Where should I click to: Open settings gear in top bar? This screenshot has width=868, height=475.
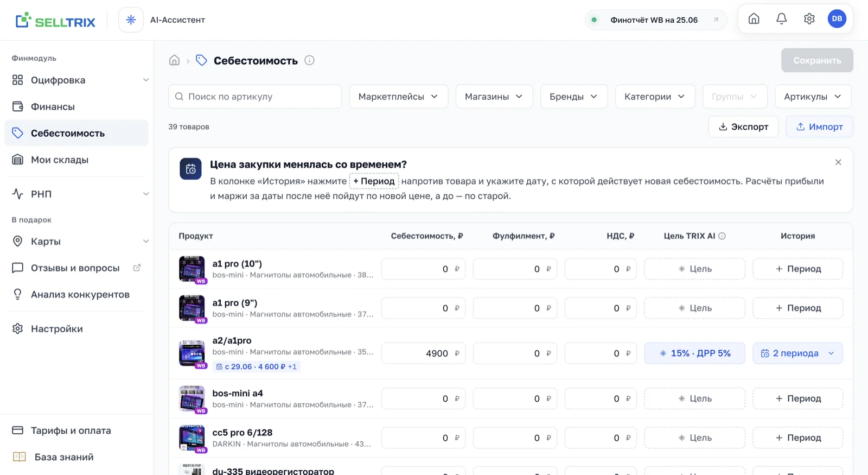pos(809,19)
